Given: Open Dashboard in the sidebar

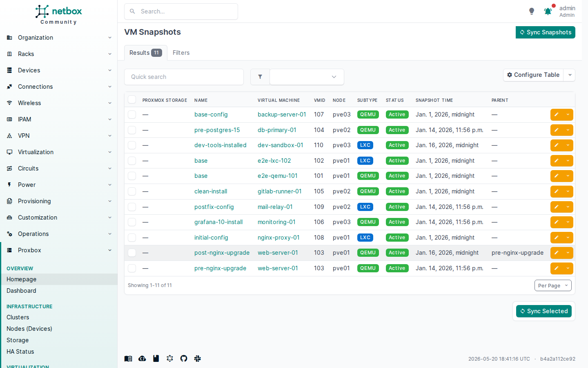Looking at the screenshot, I should [59, 291].
